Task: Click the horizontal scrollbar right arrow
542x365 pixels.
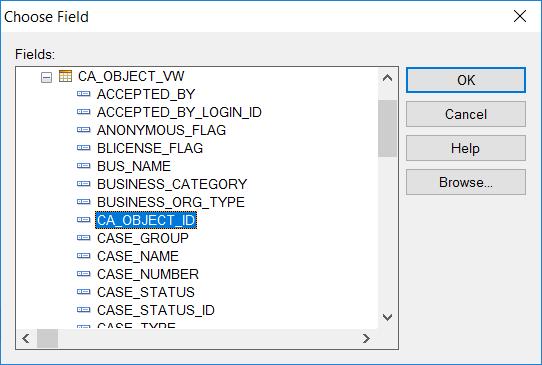Action: coord(366,338)
